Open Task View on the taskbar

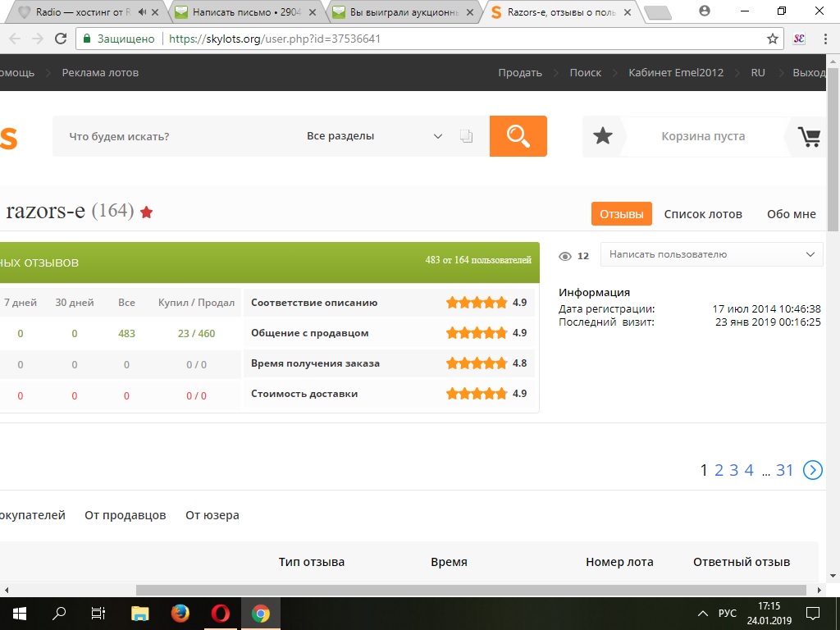coord(98,614)
